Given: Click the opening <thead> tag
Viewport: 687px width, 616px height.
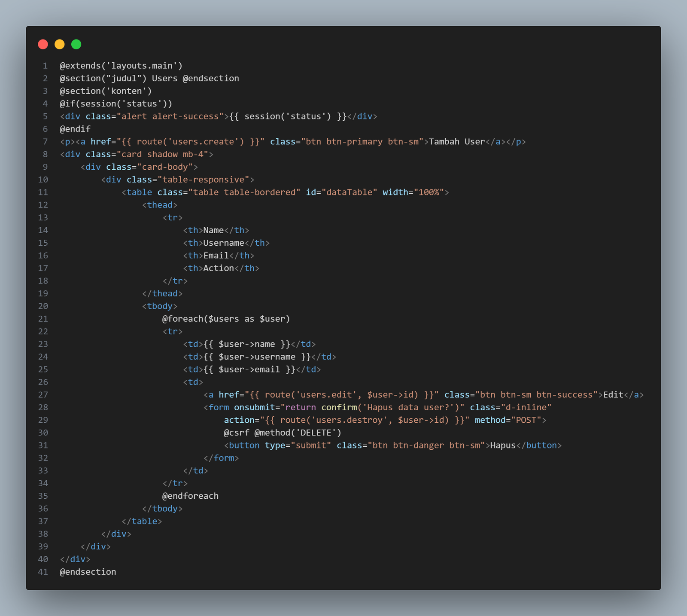Looking at the screenshot, I should pos(160,205).
